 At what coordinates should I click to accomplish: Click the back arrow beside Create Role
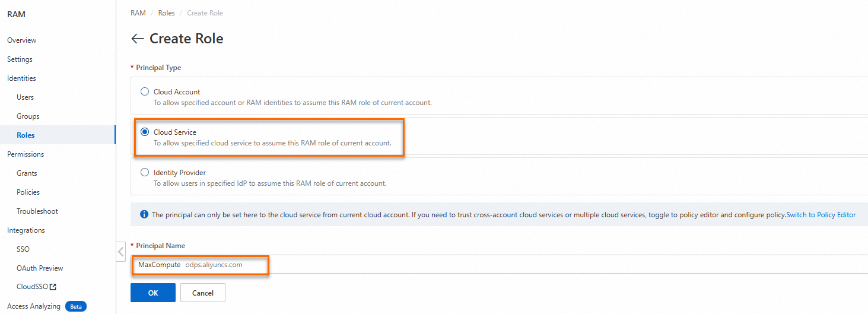(x=137, y=39)
